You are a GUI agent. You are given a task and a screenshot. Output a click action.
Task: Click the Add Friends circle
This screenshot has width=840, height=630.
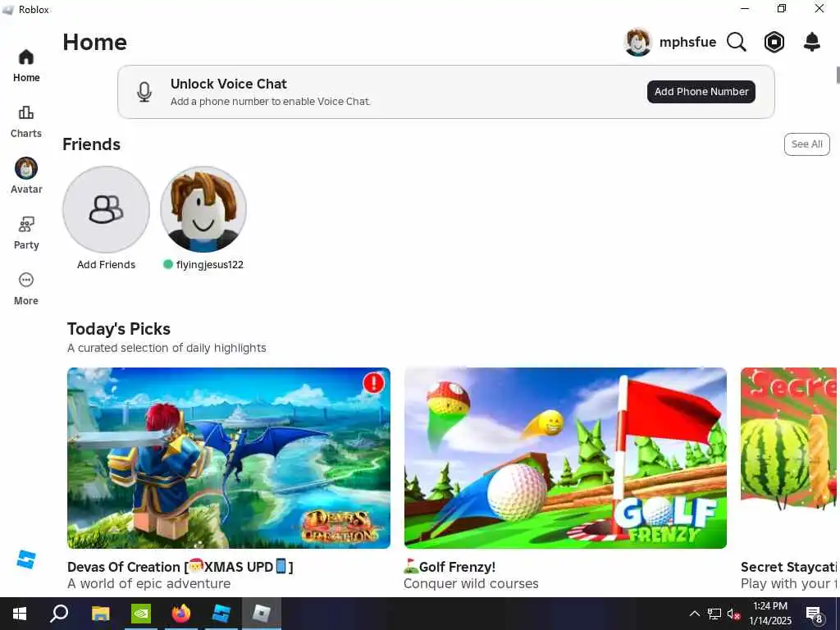(x=106, y=209)
